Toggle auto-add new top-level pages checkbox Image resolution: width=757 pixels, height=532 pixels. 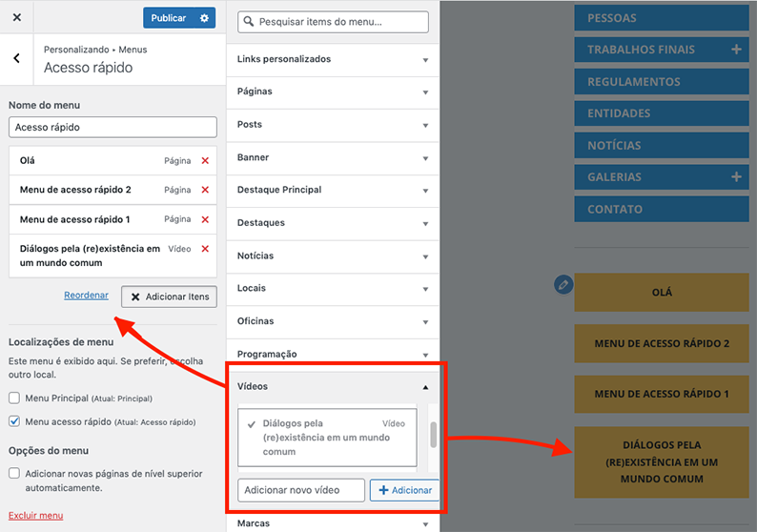coord(14,473)
